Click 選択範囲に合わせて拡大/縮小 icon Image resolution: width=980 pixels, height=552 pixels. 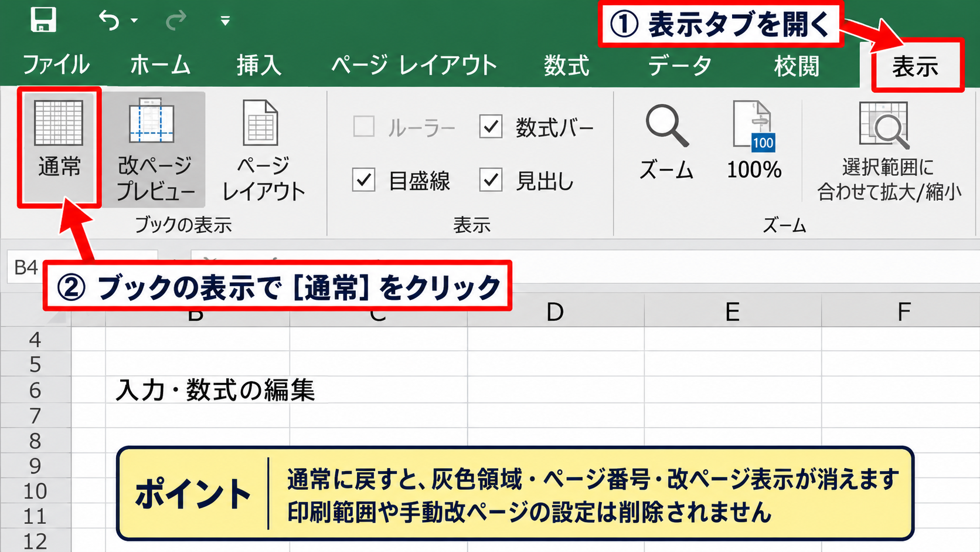point(889,150)
